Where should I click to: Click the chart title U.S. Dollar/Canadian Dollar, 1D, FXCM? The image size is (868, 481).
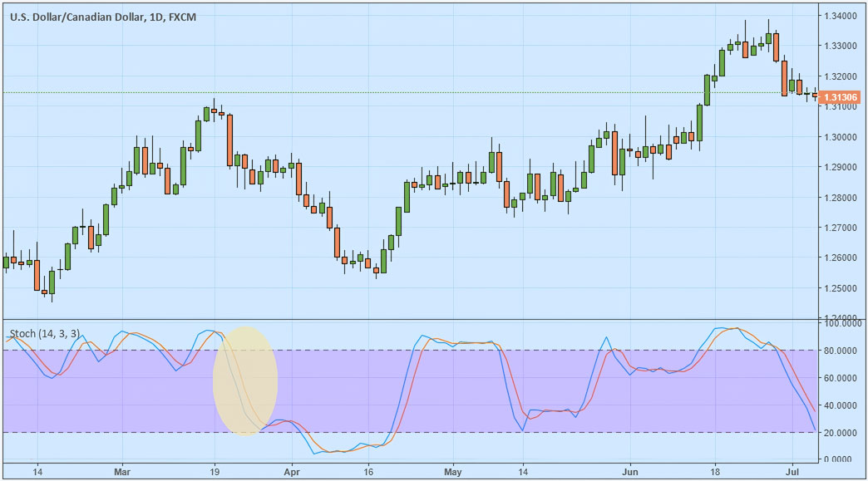(x=103, y=17)
